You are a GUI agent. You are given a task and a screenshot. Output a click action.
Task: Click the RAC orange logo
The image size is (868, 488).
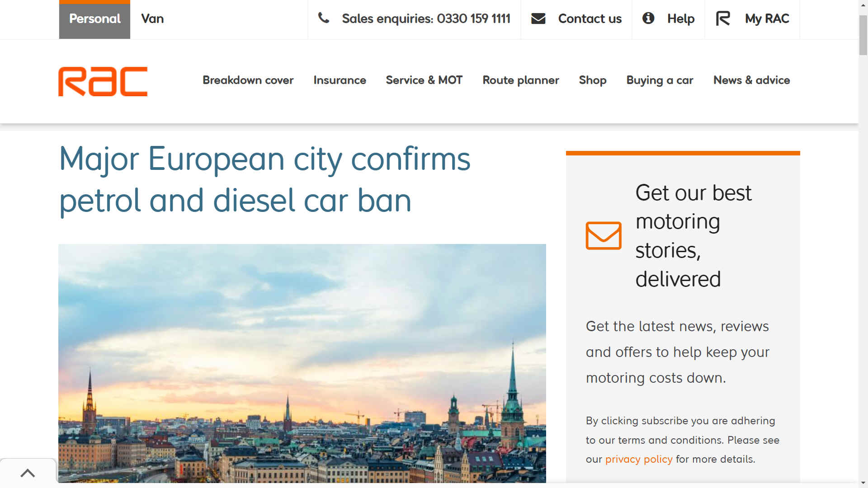(103, 81)
